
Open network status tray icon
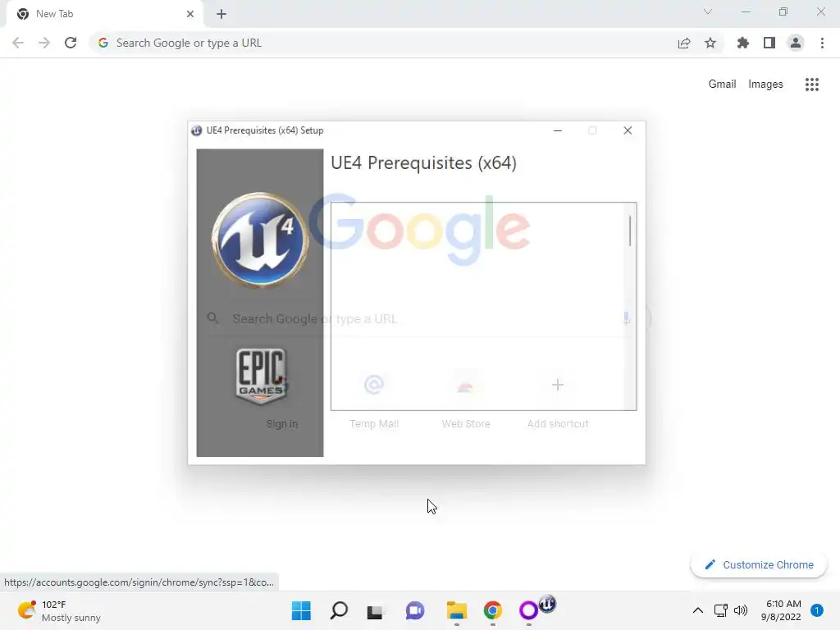[x=720, y=610]
